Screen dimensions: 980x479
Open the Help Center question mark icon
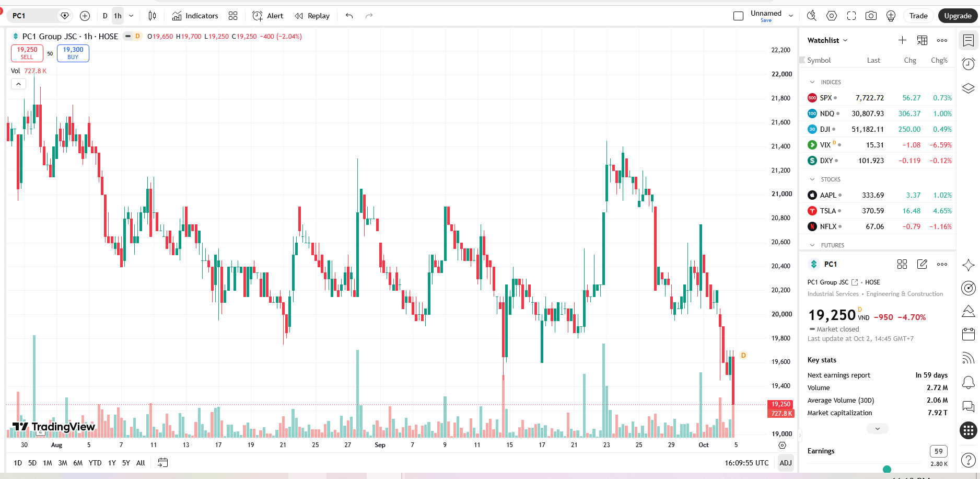[x=968, y=460]
